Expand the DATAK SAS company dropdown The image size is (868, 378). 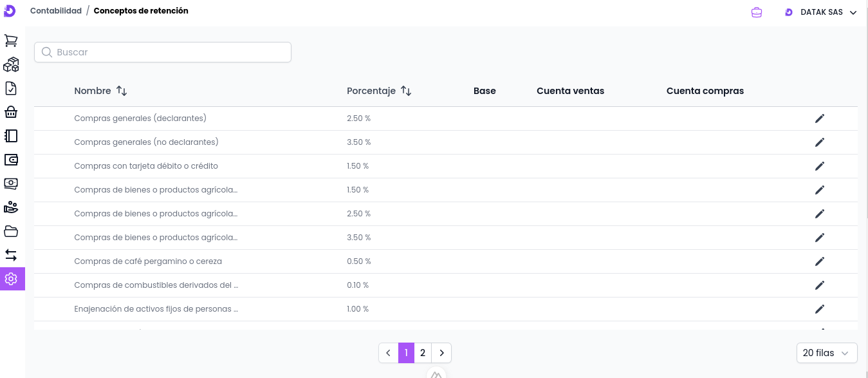tap(821, 12)
